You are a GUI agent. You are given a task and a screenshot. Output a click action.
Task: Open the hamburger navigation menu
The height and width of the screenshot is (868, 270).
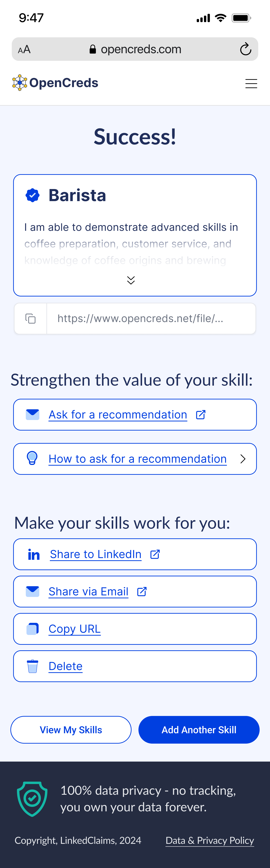pos(251,83)
